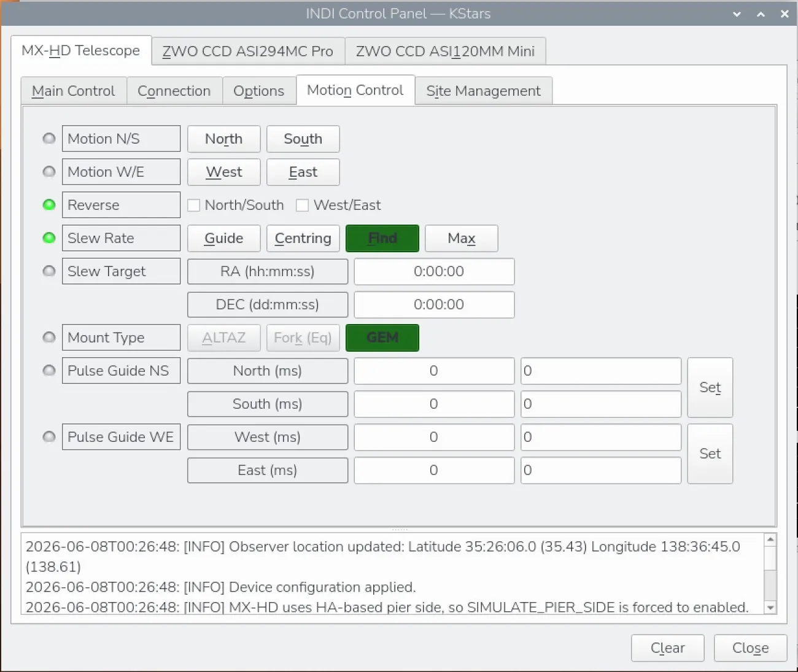Move the mount North
Viewport: 798px width, 672px height.
coord(224,139)
